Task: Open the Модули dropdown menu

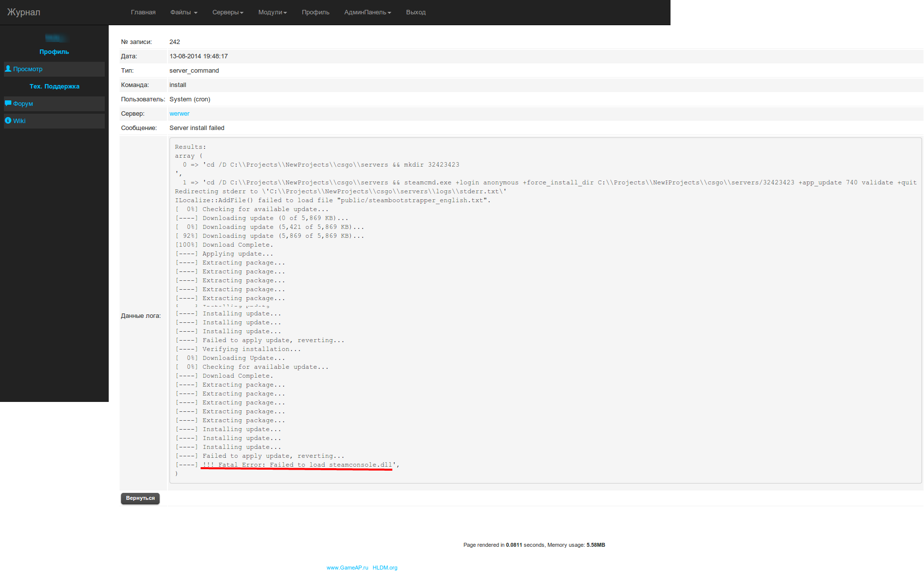Action: [x=272, y=12]
